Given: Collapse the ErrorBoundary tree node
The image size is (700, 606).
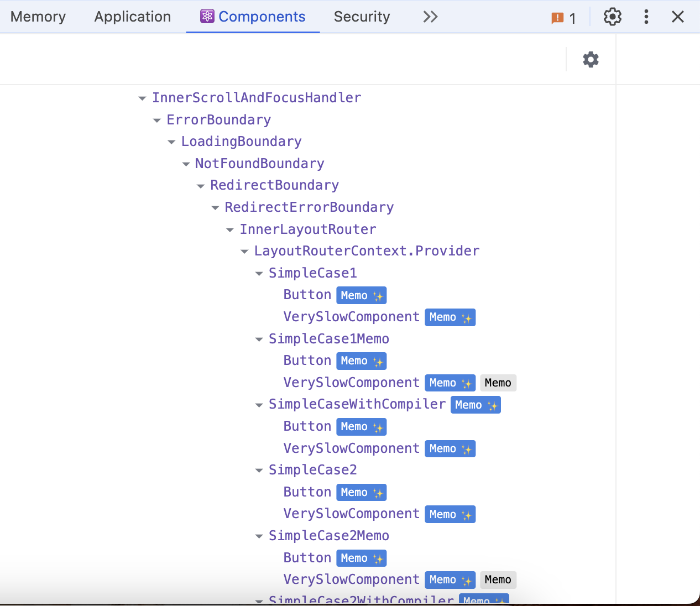Looking at the screenshot, I should [157, 120].
